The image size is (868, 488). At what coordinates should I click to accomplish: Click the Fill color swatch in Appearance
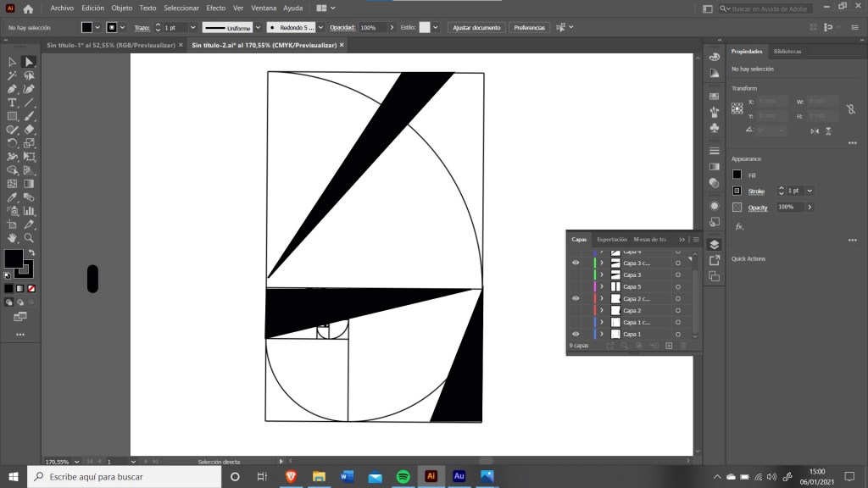pyautogui.click(x=737, y=175)
